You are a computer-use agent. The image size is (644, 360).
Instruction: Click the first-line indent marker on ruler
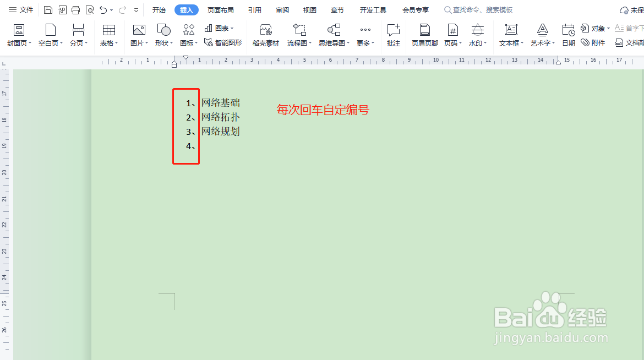tap(185, 58)
